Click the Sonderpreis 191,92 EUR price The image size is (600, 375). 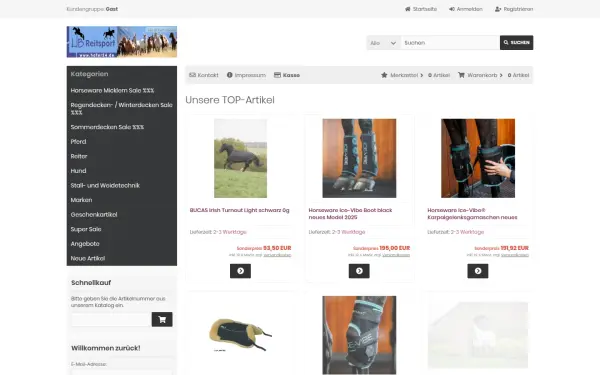pos(502,248)
